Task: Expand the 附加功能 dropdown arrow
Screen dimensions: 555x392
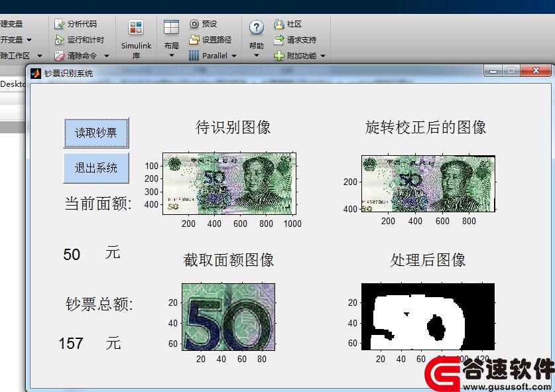Action: tap(323, 56)
